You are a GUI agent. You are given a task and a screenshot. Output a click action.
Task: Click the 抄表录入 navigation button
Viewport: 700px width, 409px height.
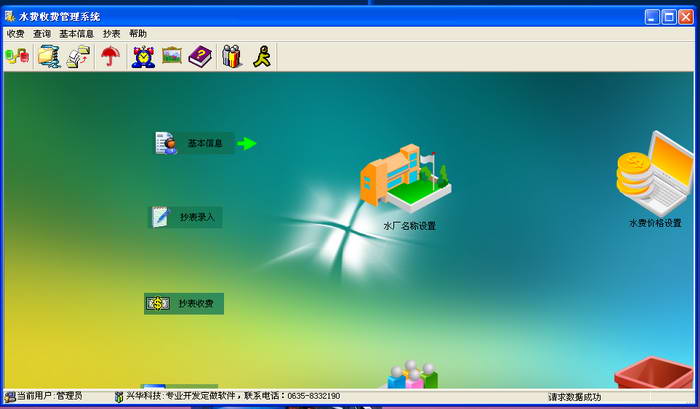pyautogui.click(x=185, y=217)
